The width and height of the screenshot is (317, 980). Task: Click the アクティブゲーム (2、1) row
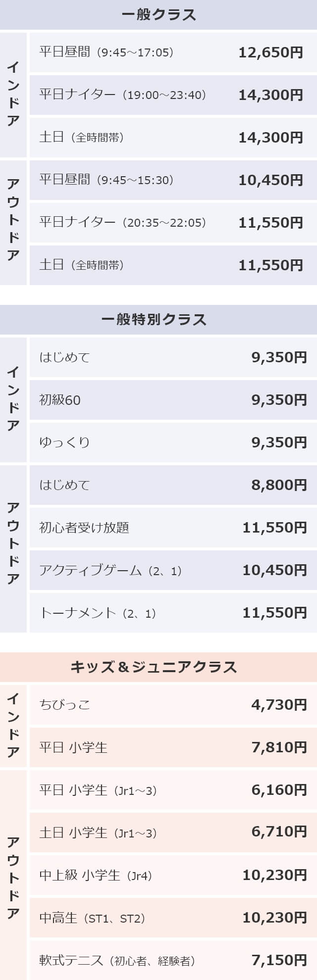173,570
